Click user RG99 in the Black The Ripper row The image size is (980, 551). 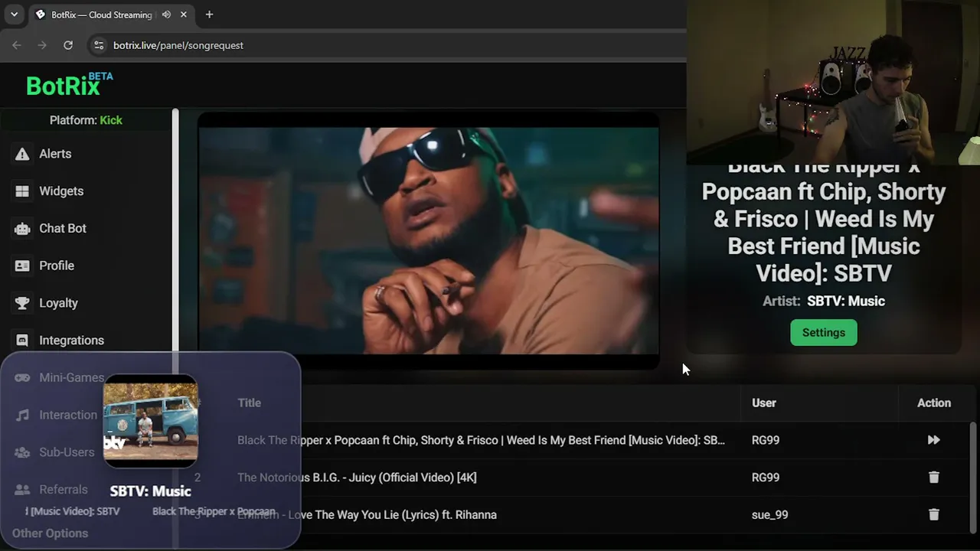(x=766, y=440)
